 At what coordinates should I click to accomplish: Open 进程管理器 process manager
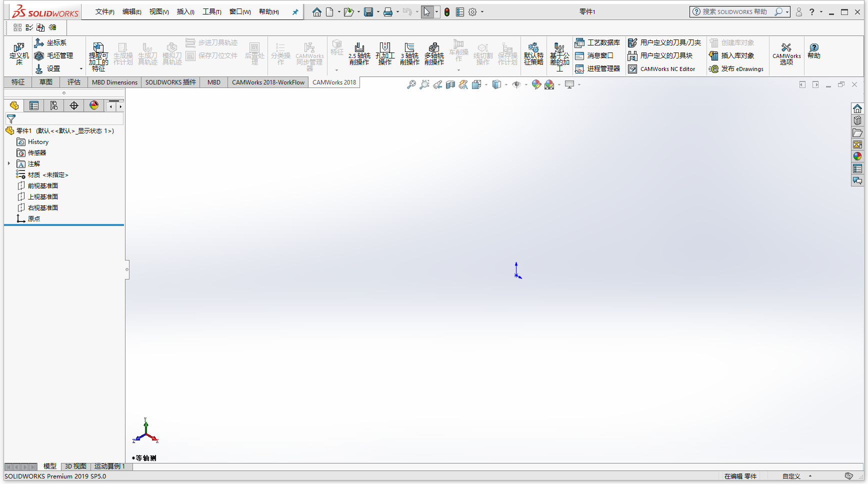click(x=597, y=69)
